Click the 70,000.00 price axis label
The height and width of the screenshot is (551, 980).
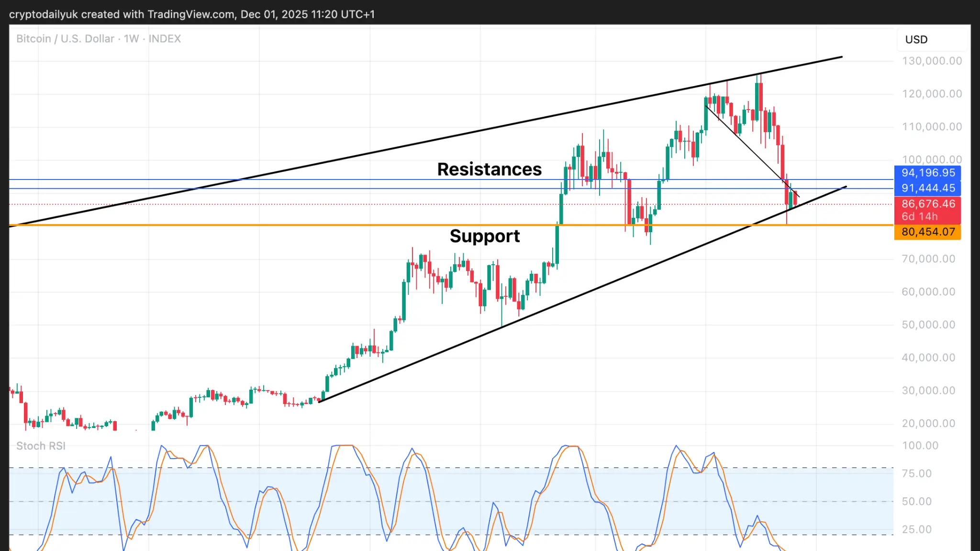928,259
